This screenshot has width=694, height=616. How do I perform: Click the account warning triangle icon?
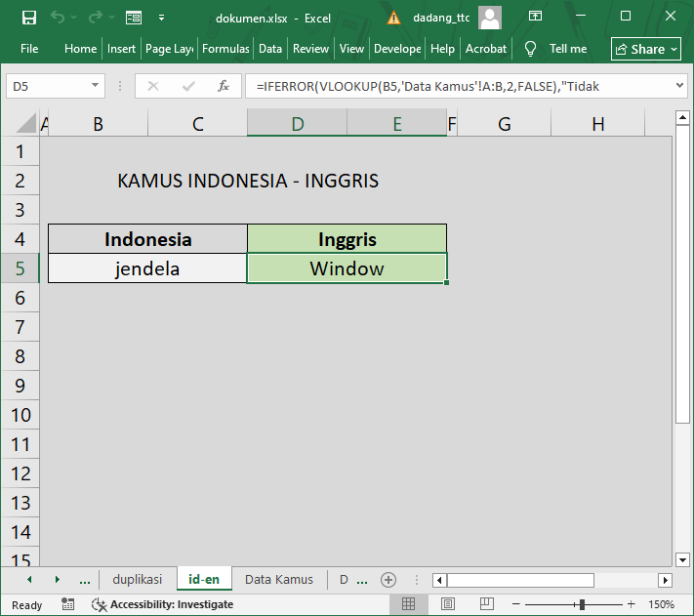(393, 19)
